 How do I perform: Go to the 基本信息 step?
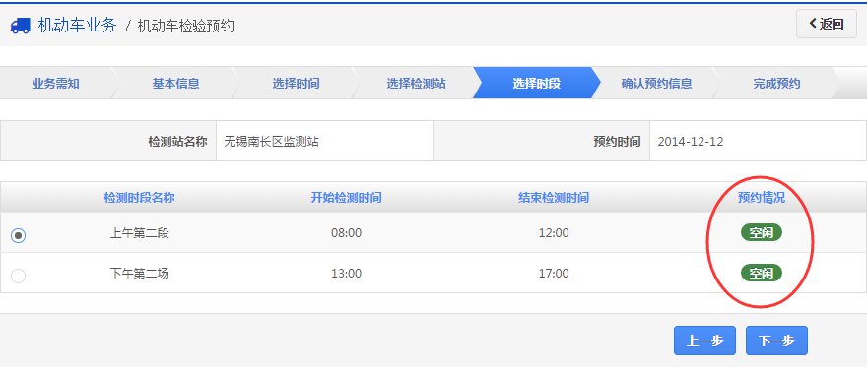(x=176, y=84)
